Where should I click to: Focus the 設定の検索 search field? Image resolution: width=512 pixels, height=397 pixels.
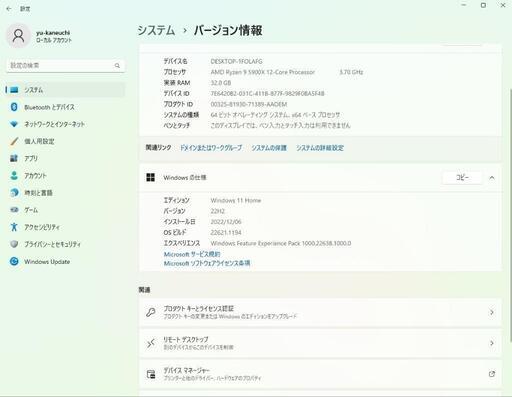(66, 66)
